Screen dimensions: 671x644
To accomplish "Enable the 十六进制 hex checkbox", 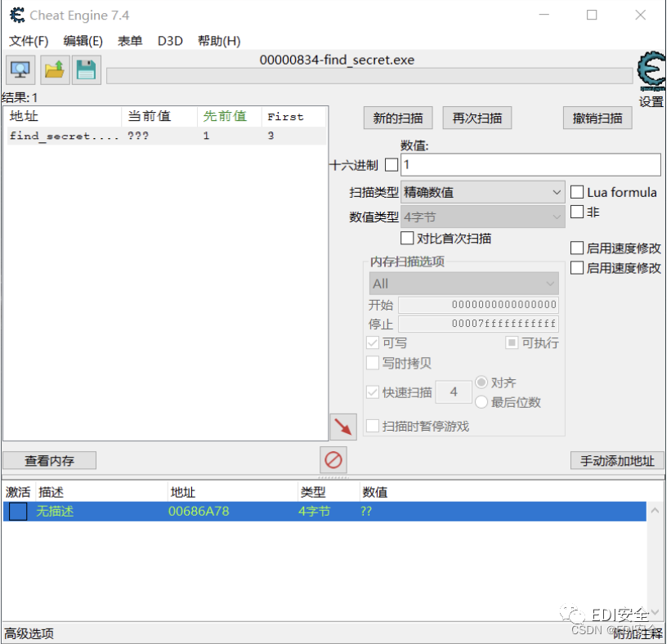I will click(391, 164).
